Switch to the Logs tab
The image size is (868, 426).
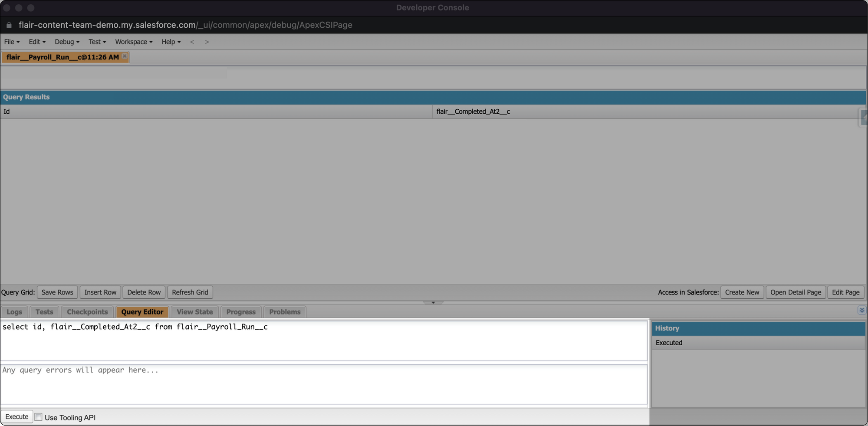click(x=14, y=311)
